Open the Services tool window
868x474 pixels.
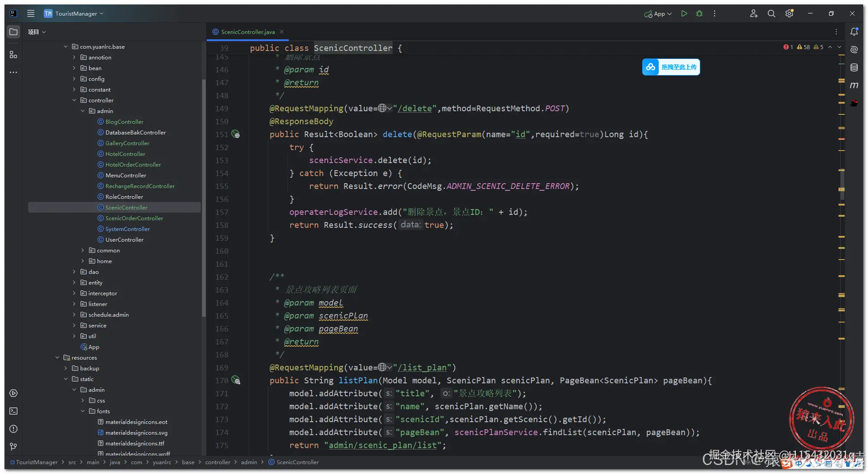click(13, 393)
